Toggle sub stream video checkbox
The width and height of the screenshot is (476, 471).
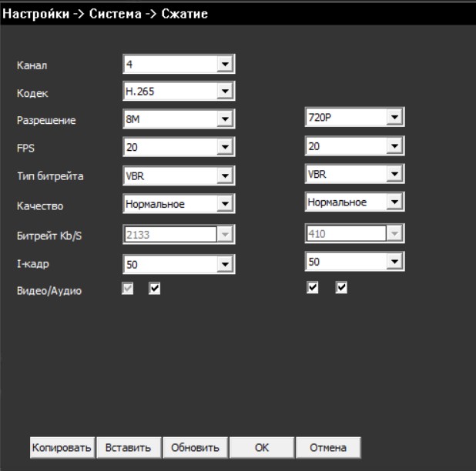(x=313, y=288)
